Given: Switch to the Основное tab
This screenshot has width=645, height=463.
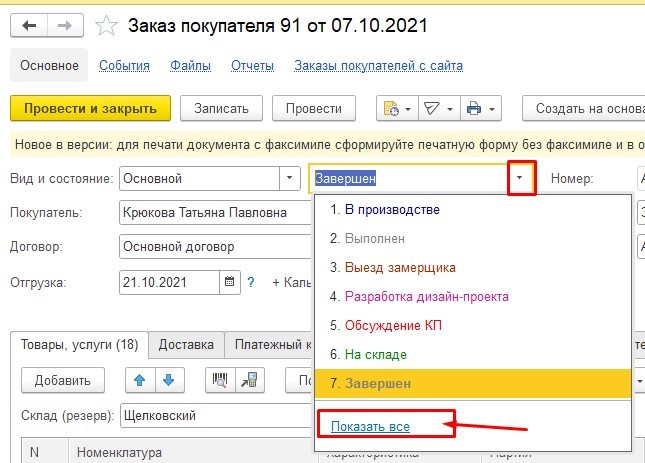Looking at the screenshot, I should click(49, 65).
